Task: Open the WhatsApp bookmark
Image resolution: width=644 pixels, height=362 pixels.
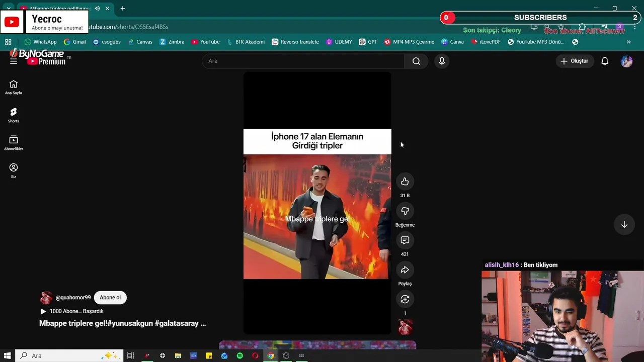Action: pos(40,42)
